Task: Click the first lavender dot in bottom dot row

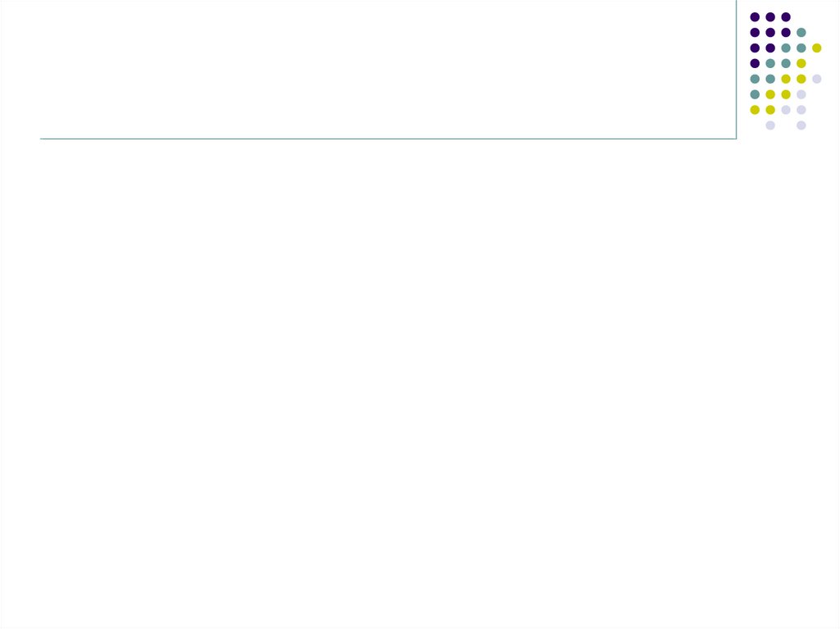Action: click(770, 125)
